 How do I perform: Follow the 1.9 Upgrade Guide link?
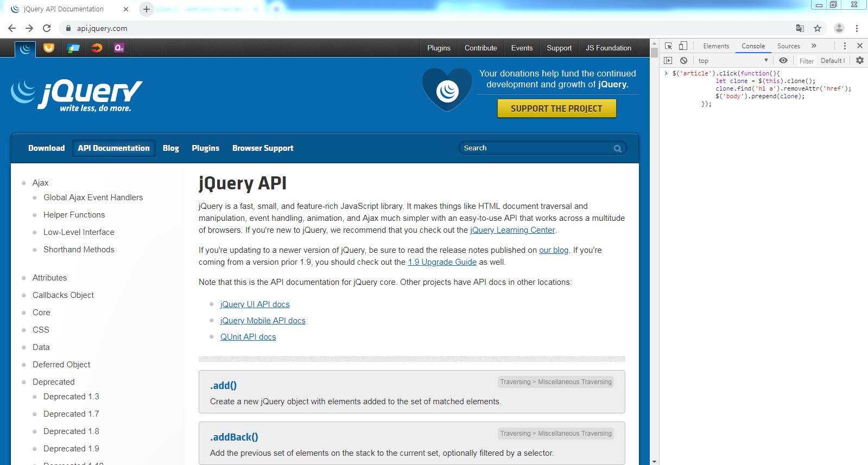(442, 262)
